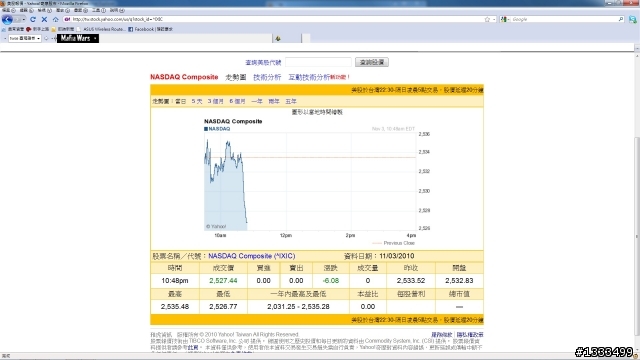
Task: Open the ASUS Wireless Router bookmark
Action: [x=101, y=29]
